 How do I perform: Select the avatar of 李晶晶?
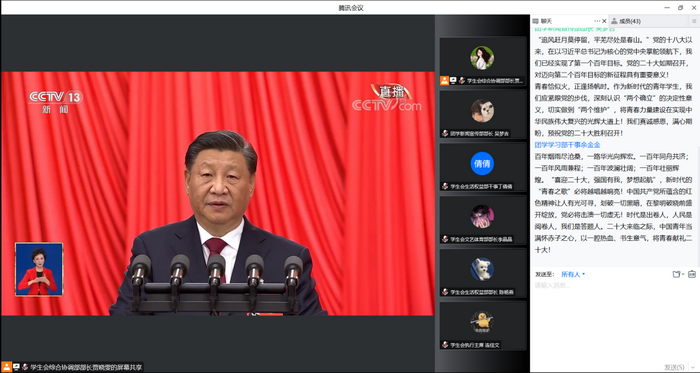point(482,216)
